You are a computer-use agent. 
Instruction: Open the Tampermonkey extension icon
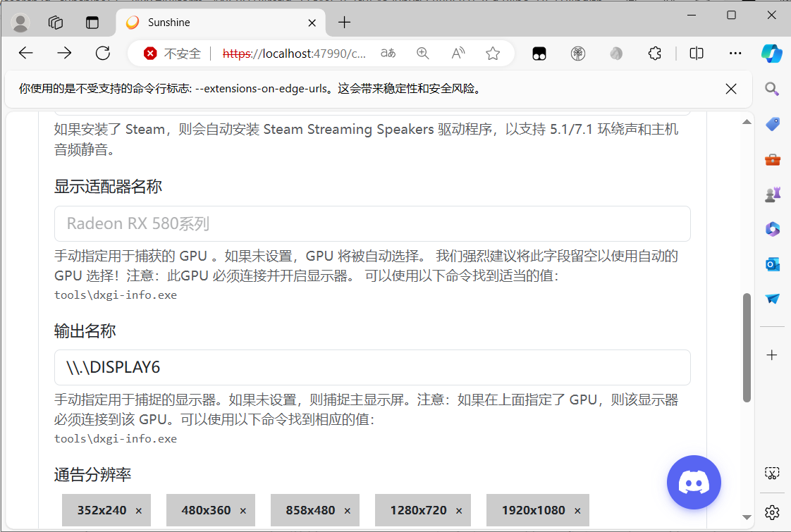(x=539, y=54)
